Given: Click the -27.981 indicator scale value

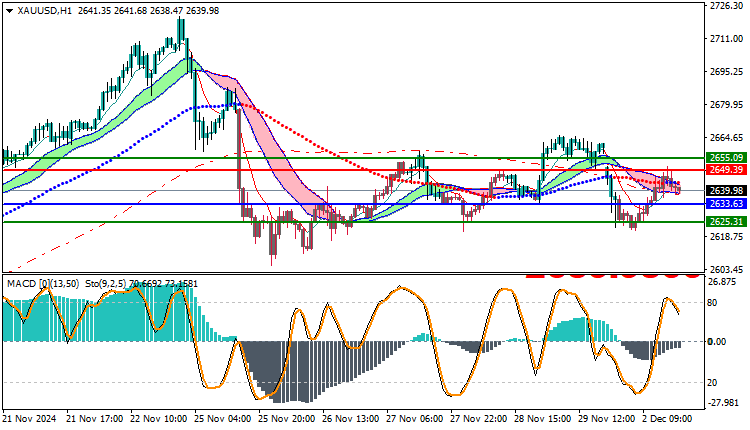Looking at the screenshot, I should tap(723, 403).
